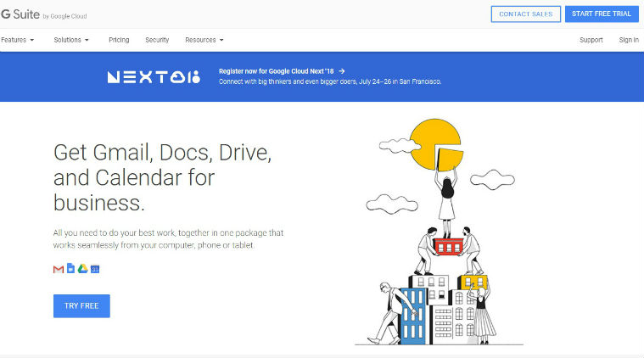Click the Try Free button
This screenshot has width=644, height=358.
[81, 305]
